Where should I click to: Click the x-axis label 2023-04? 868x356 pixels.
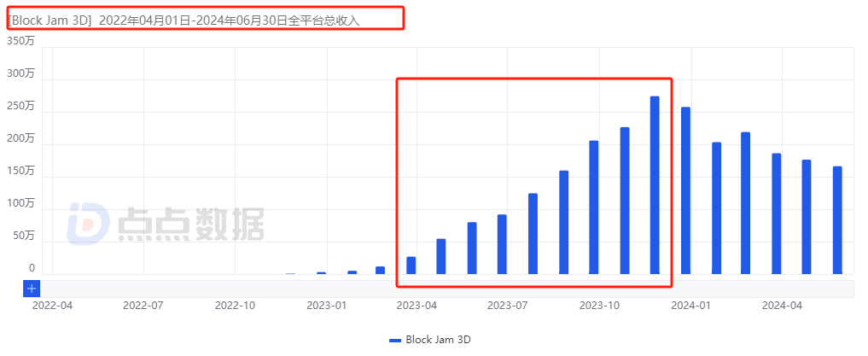tap(417, 305)
